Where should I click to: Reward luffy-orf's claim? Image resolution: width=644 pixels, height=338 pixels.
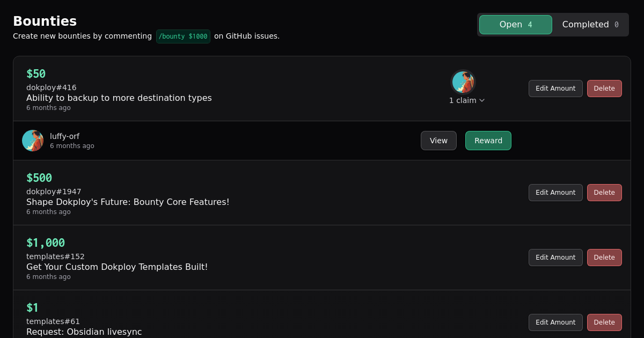[x=488, y=141]
